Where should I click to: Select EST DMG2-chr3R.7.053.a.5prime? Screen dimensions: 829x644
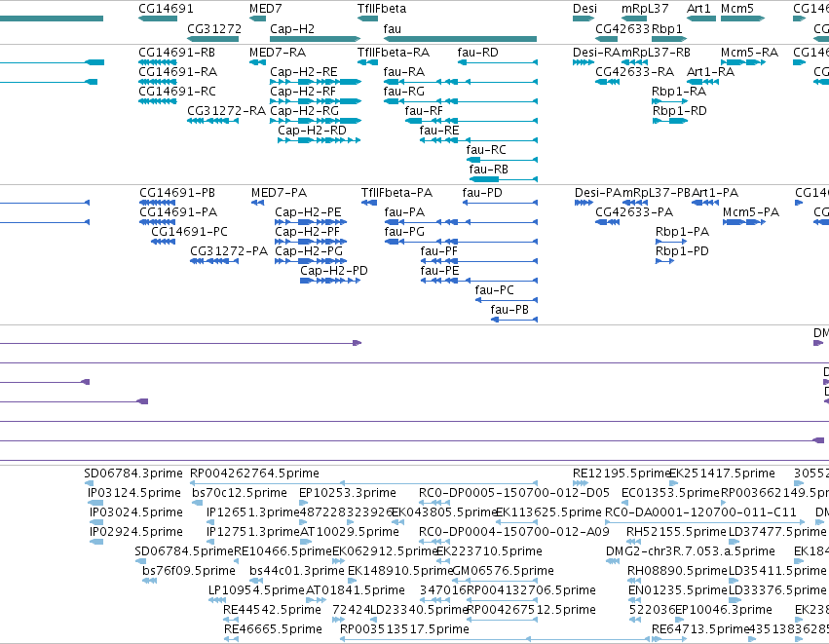[x=613, y=561]
